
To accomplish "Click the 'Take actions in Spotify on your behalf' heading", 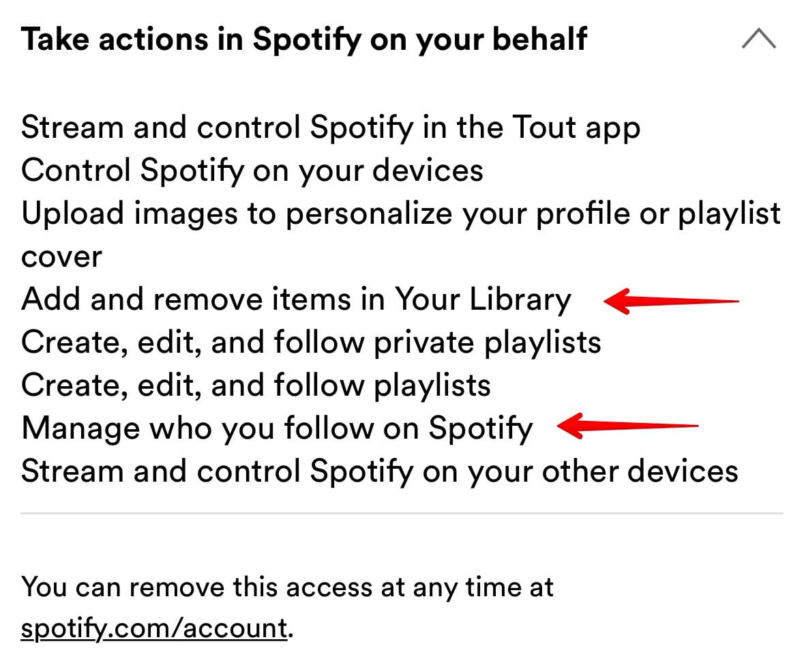I will click(x=304, y=39).
